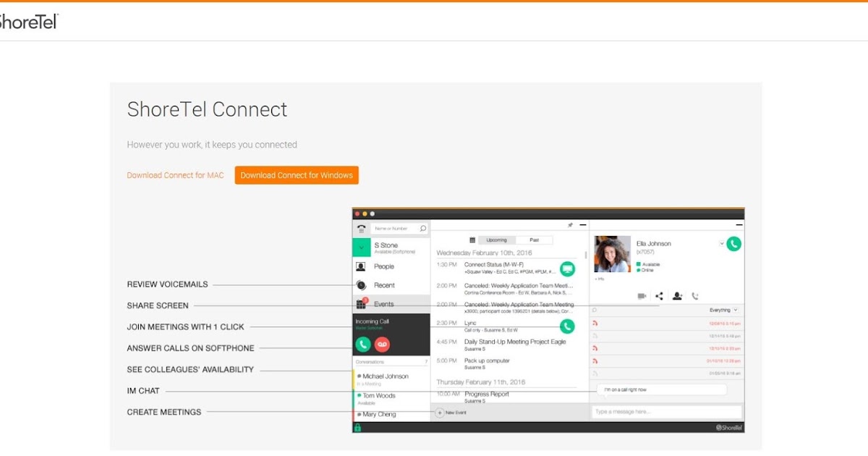Open Ella Johnson's call options chevron
868x456 pixels.
click(x=722, y=244)
